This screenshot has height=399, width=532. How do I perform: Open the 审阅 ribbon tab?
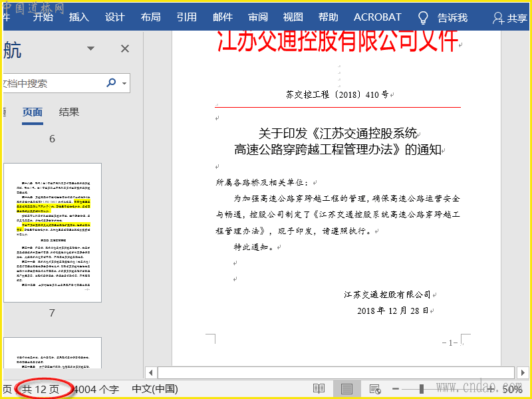[258, 17]
